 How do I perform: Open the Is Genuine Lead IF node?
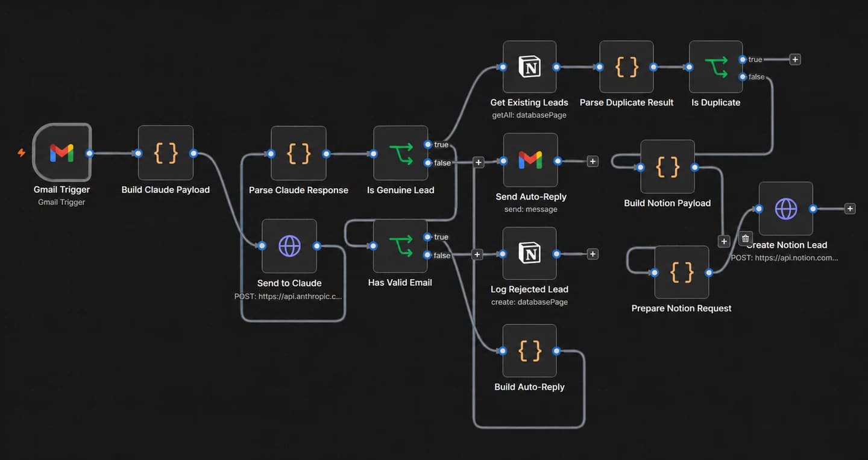pos(401,153)
